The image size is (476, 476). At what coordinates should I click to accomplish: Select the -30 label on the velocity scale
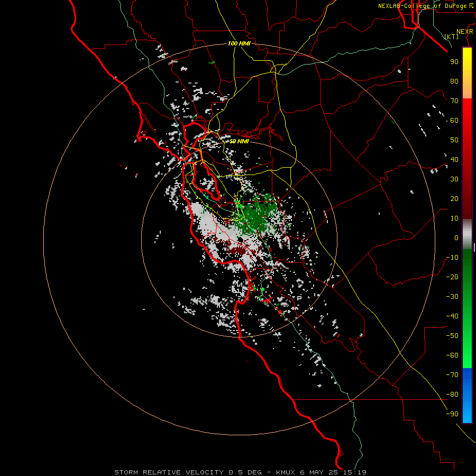(x=452, y=297)
